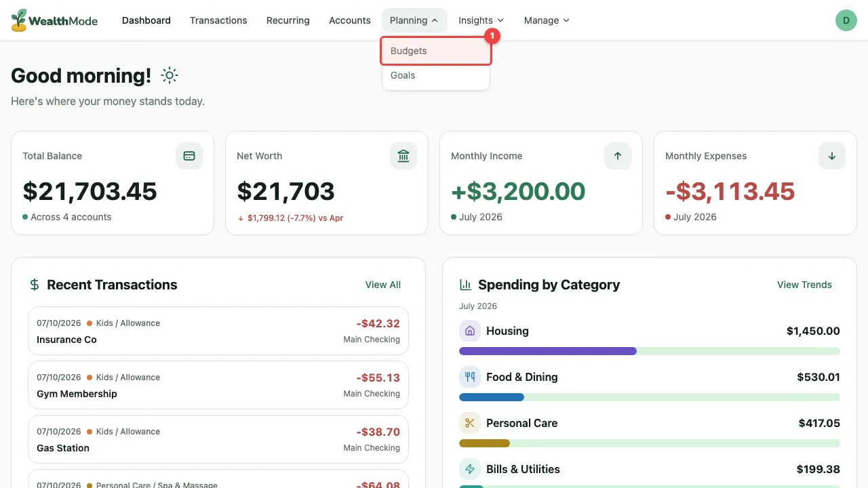Click the Food & Dining spending bar
Image resolution: width=868 pixels, height=488 pixels.
[650, 397]
